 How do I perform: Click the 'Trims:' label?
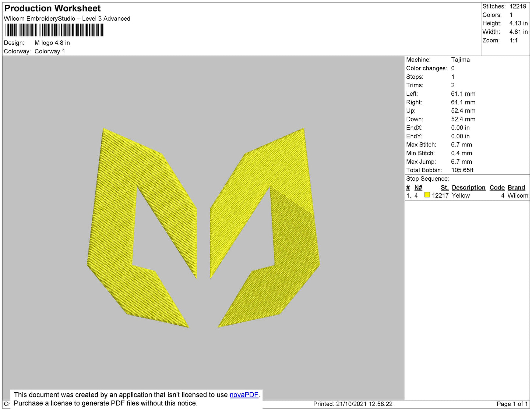coord(415,85)
